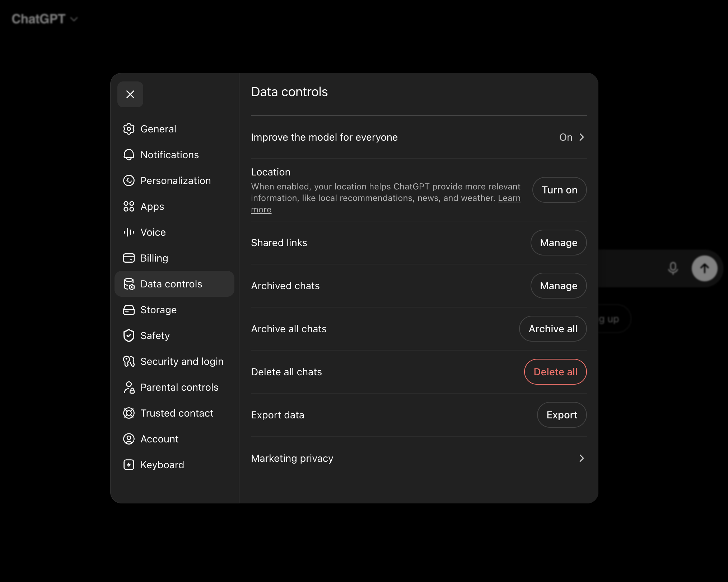Click the Delete all chats label
Image resolution: width=728 pixels, height=582 pixels.
coord(286,372)
